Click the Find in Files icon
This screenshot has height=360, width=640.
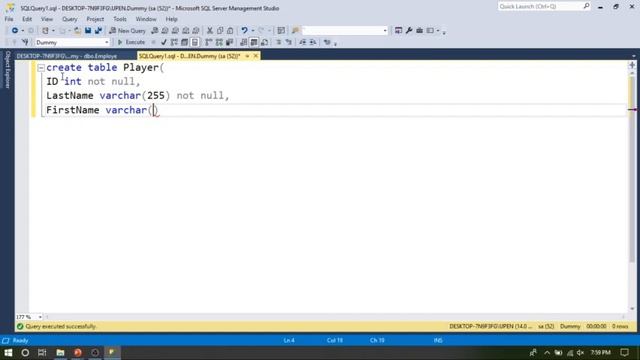(x=296, y=31)
